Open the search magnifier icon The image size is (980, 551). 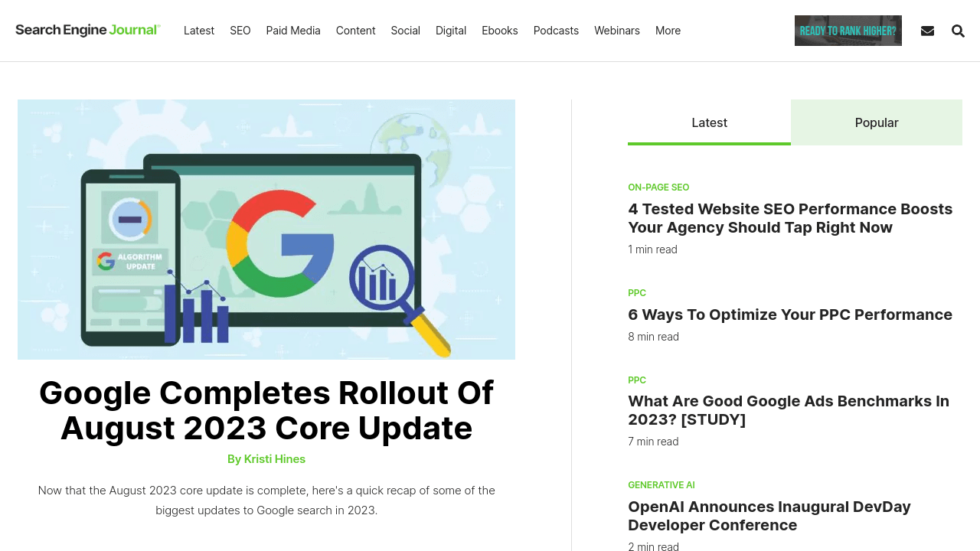coord(958,31)
